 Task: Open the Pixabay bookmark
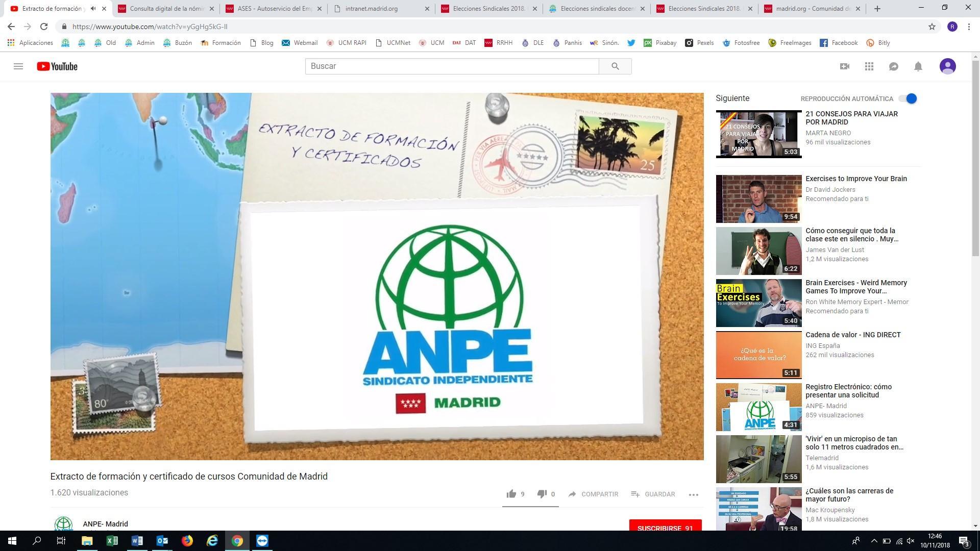660,43
